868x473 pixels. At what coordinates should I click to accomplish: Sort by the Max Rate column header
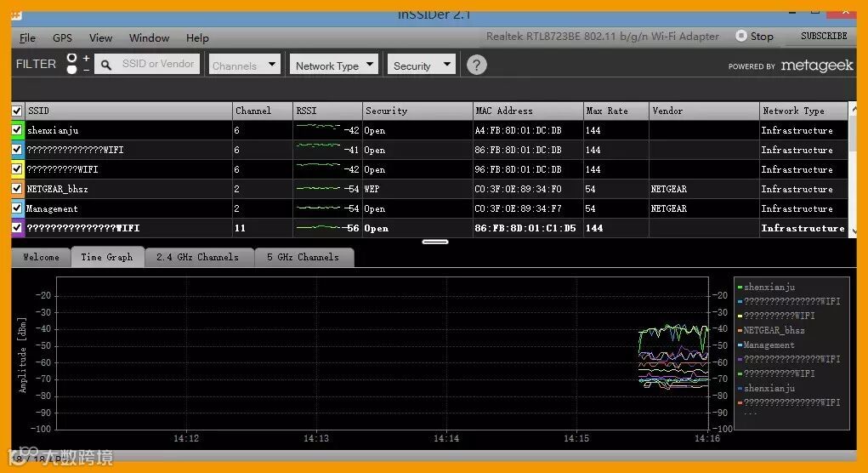click(616, 111)
